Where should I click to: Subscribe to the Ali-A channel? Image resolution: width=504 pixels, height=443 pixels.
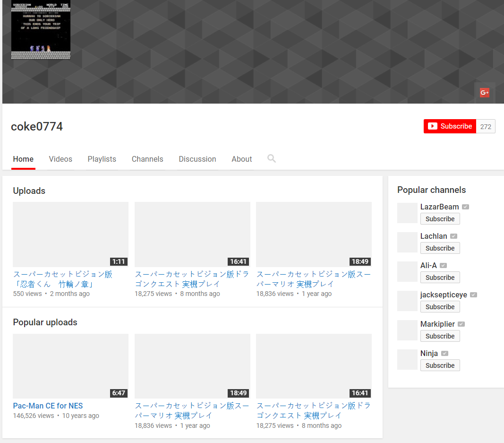pyautogui.click(x=440, y=278)
